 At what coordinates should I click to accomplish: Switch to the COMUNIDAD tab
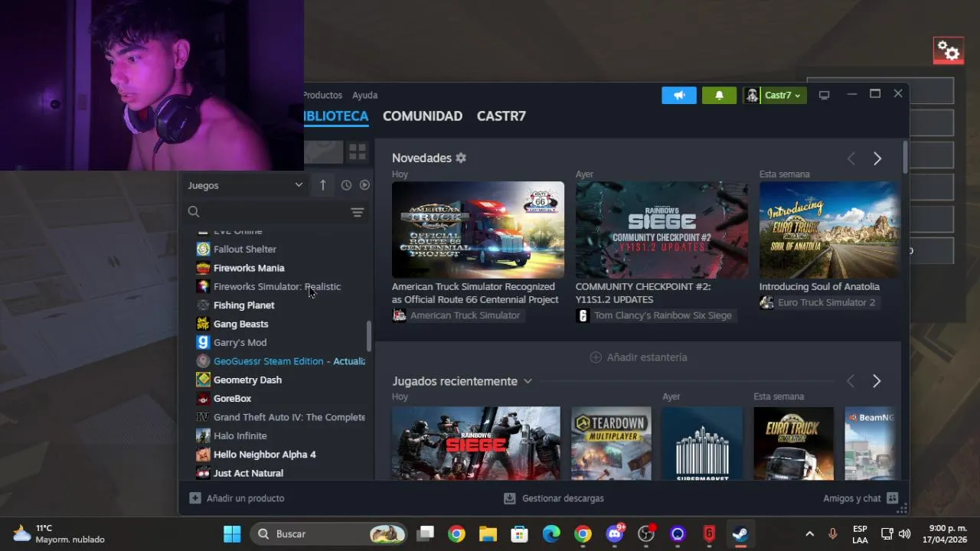click(x=423, y=116)
